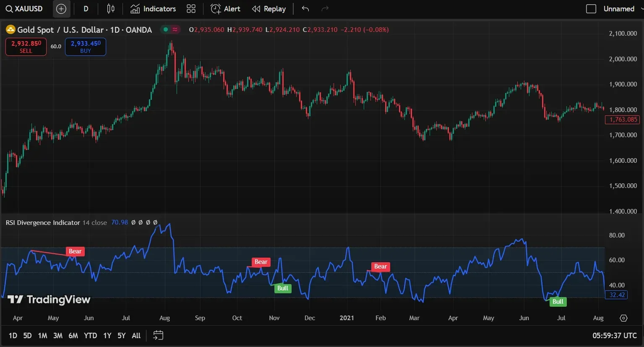Screen dimensions: 644x347
Task: Select the 14 close indicator parameters
Action: (95, 222)
